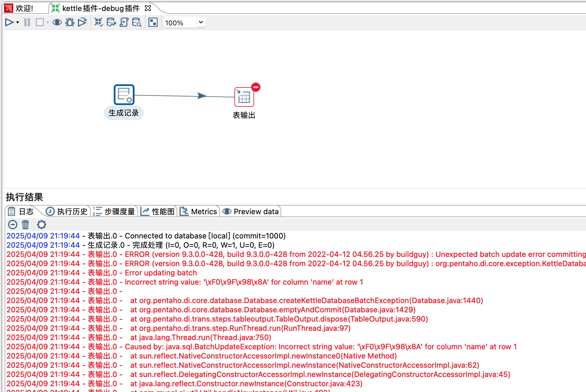586x392 pixels.
Task: Click the replay transformation icon
Action: (82, 22)
